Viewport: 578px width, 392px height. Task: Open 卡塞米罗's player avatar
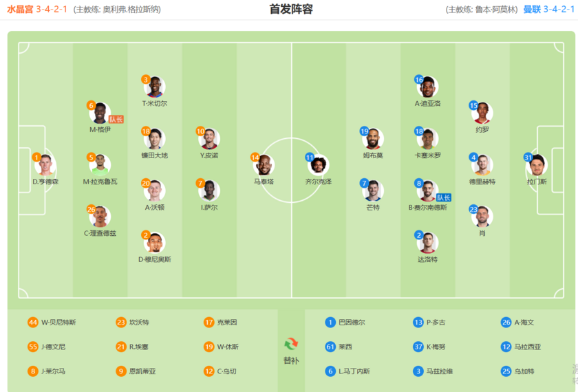427,139
